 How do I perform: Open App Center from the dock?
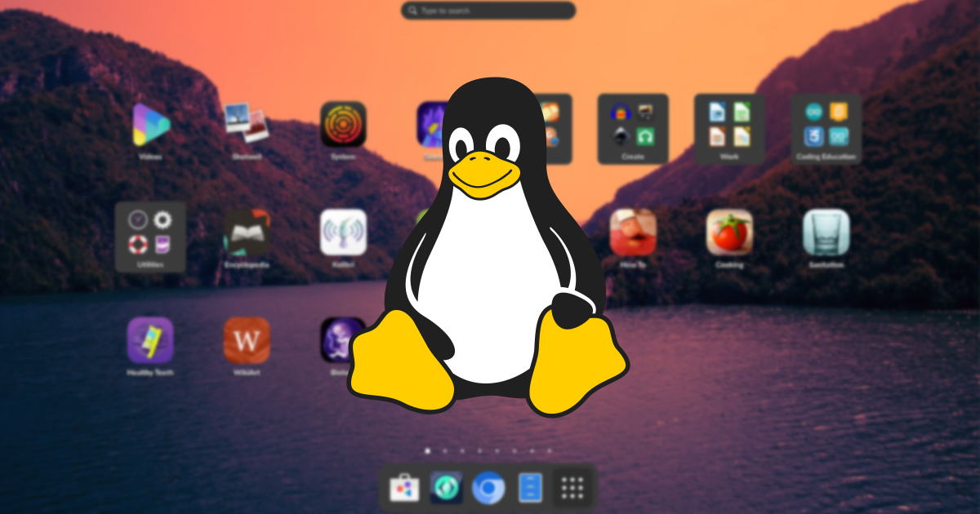[x=404, y=488]
